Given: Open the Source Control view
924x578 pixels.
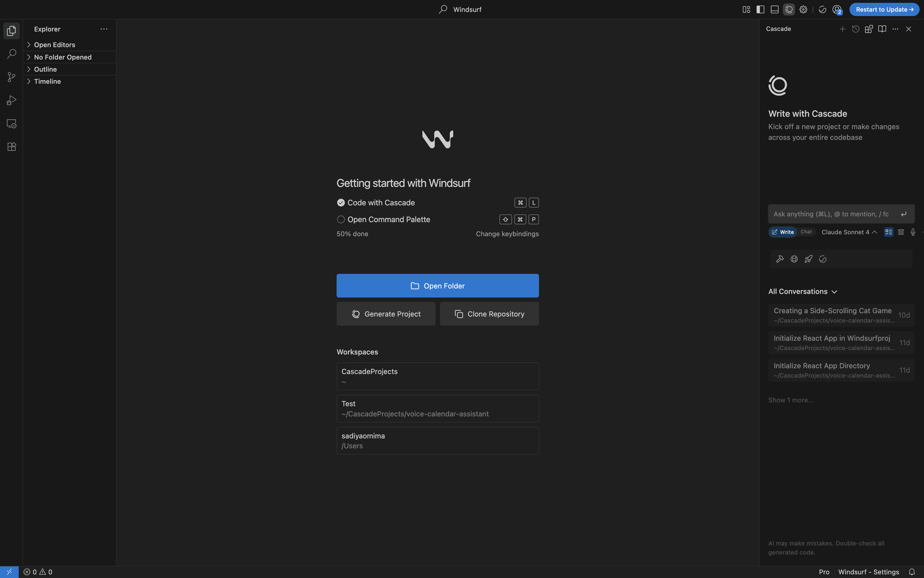Looking at the screenshot, I should pyautogui.click(x=11, y=77).
